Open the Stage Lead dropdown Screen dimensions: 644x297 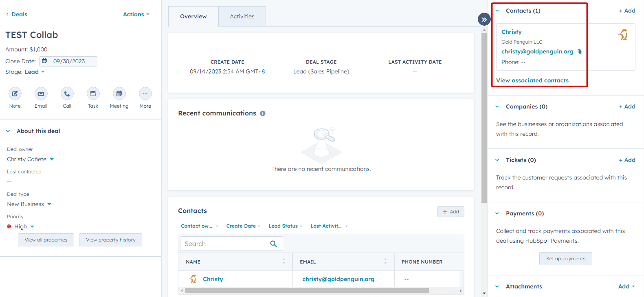click(35, 72)
